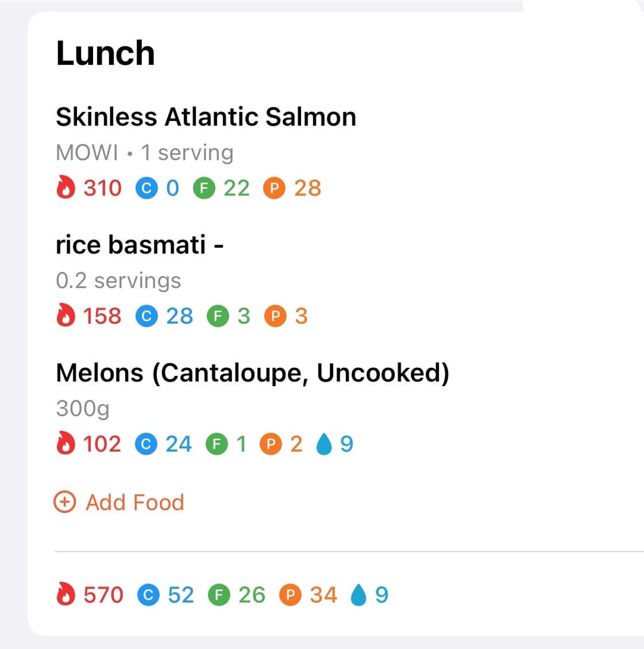Click the salmon calorie flame icon
644x649 pixels.
click(x=66, y=188)
